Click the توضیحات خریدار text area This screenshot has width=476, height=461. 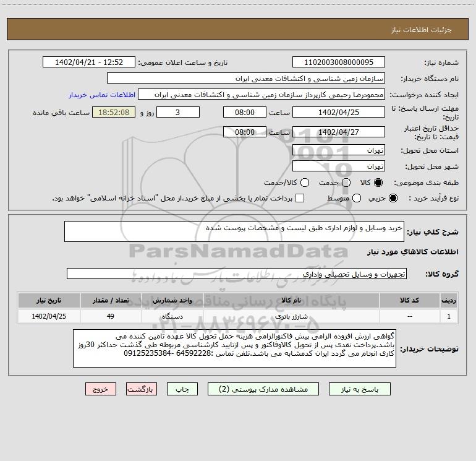tap(235, 348)
